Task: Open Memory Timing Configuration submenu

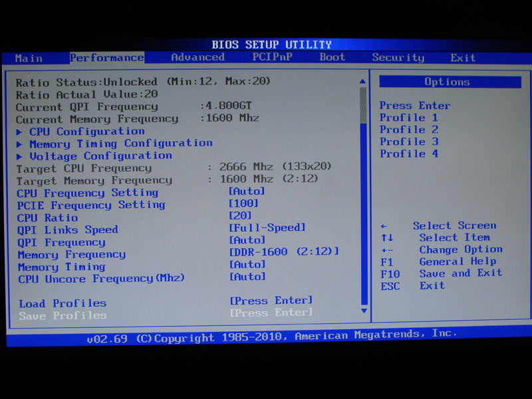Action: pos(121,144)
